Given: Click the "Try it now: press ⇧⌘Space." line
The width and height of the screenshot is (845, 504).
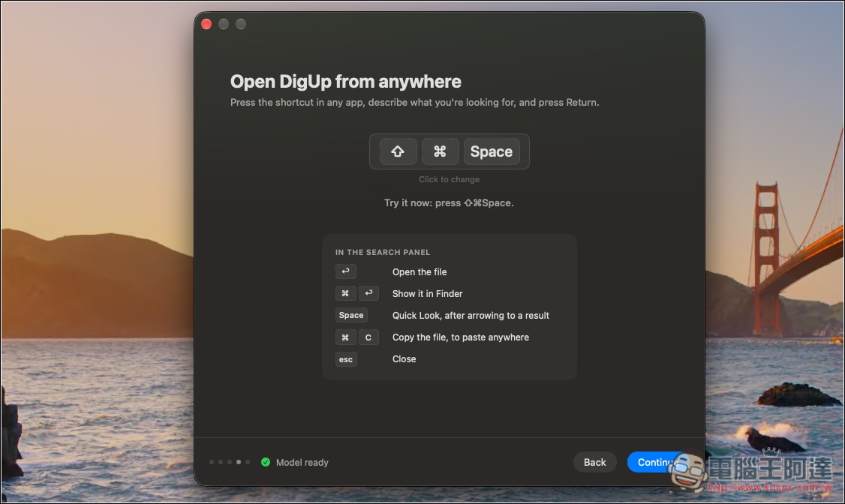Looking at the screenshot, I should tap(449, 203).
